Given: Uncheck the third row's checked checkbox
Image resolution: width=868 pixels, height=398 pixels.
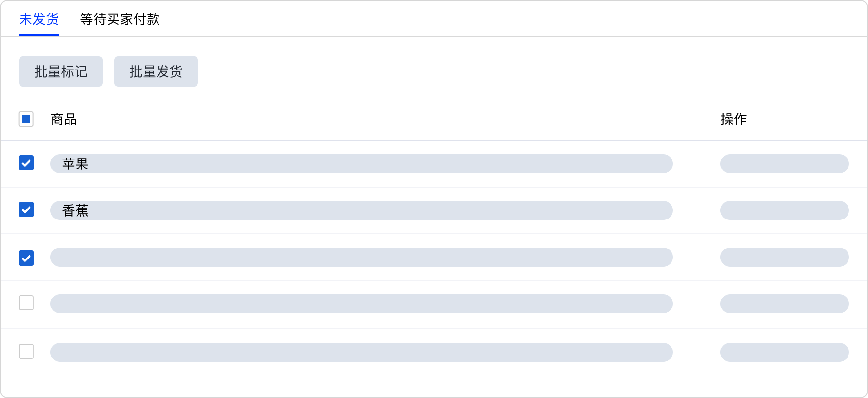Looking at the screenshot, I should click(x=26, y=258).
